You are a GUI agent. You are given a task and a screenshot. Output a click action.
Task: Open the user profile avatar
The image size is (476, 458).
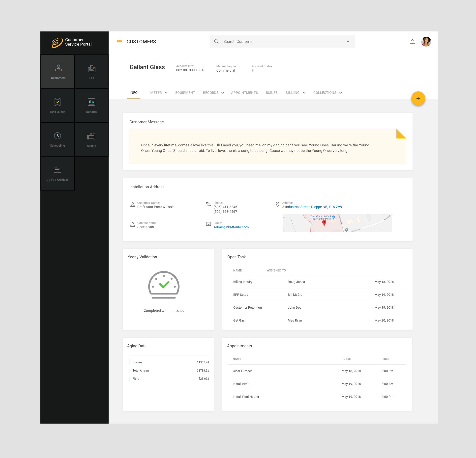tap(426, 42)
